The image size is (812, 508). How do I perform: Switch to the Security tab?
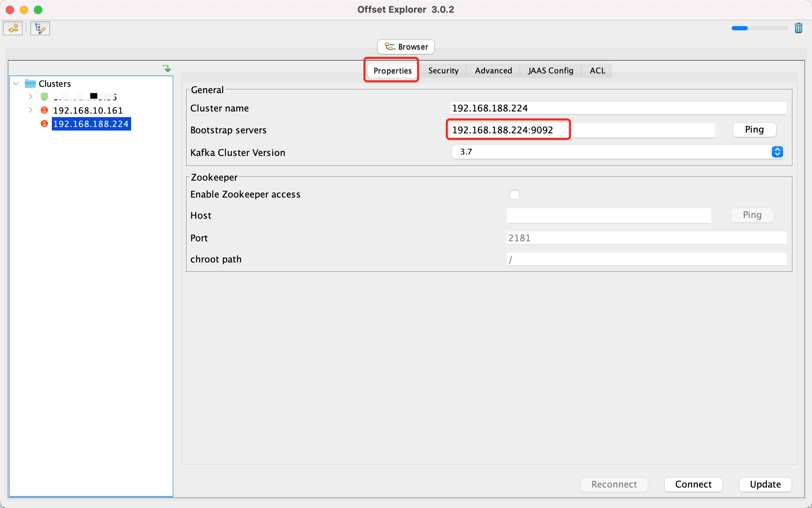pos(443,71)
